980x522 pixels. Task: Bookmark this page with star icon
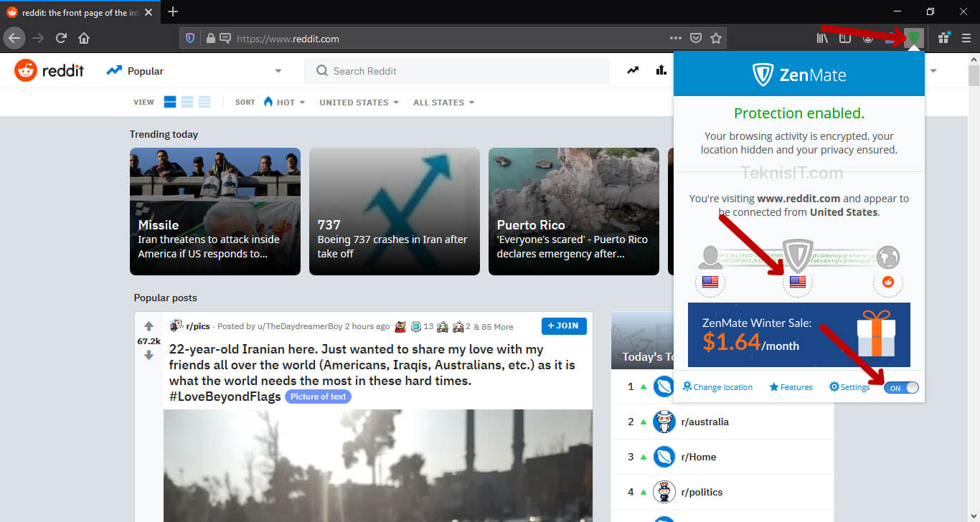[715, 38]
